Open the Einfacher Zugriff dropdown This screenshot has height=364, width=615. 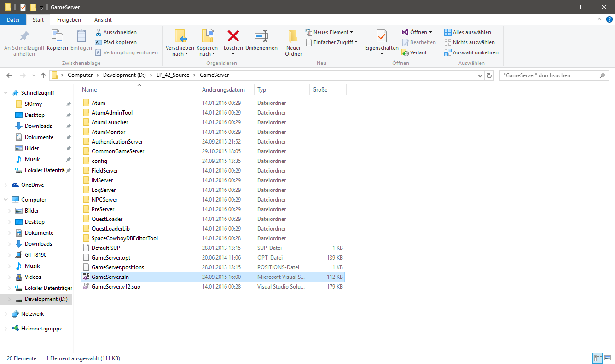point(331,42)
